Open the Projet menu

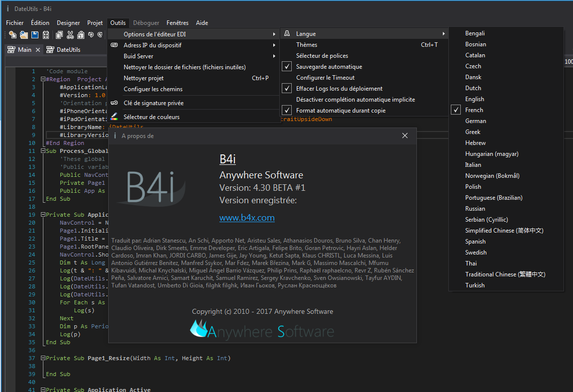[95, 22]
